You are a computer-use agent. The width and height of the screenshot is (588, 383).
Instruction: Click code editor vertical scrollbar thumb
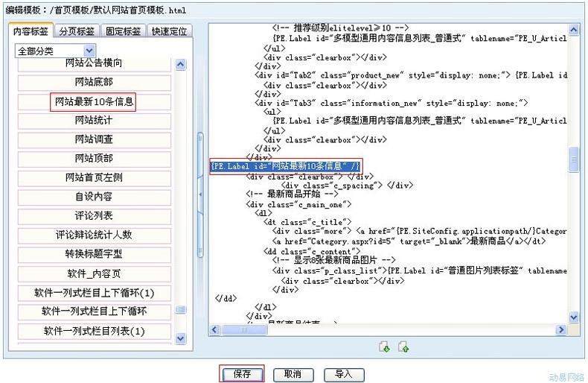pos(574,159)
